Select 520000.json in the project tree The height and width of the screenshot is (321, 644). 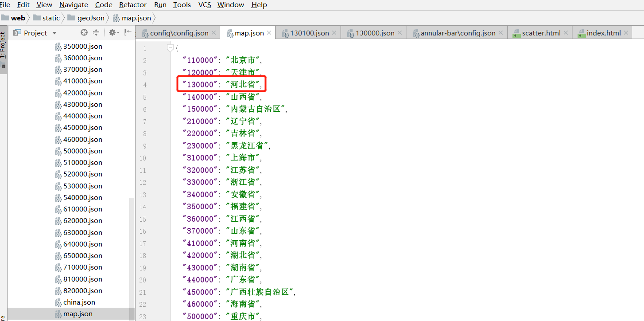[78, 174]
